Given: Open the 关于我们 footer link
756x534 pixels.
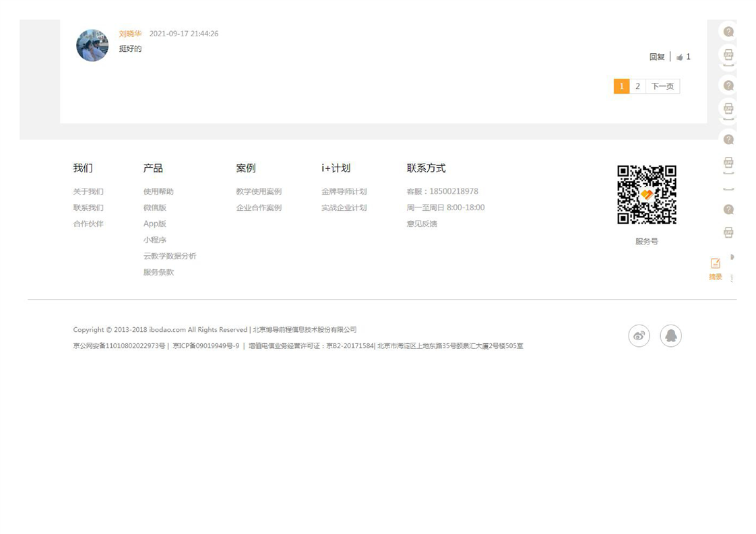Looking at the screenshot, I should [x=88, y=192].
